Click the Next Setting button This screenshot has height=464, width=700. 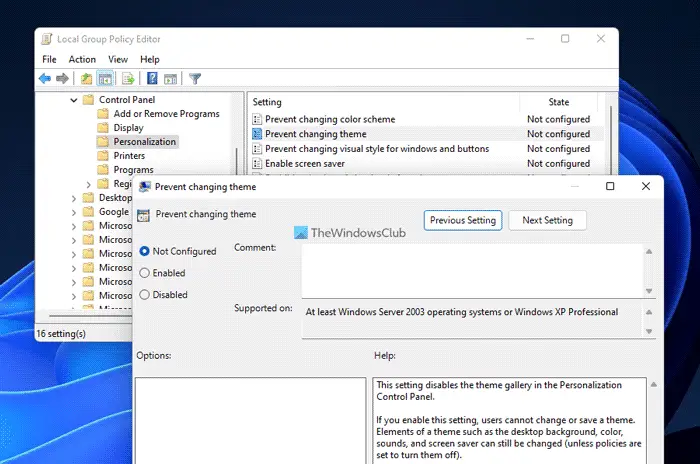click(x=547, y=220)
